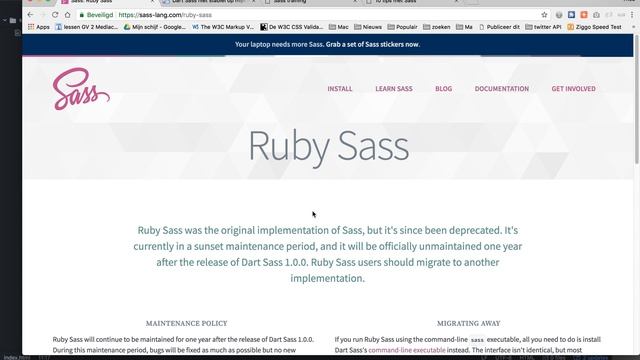Click the orange extension icon in toolbar
Image resolution: width=640 pixels, height=360 pixels.
point(584,15)
